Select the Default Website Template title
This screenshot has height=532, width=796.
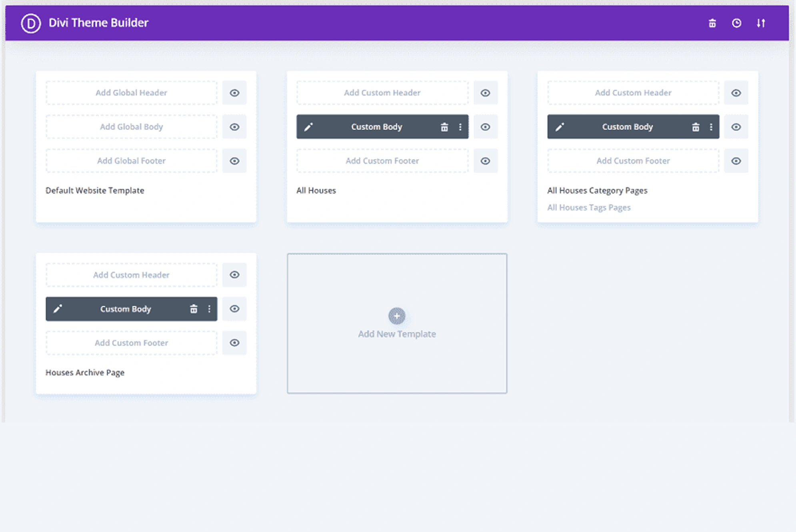(95, 191)
